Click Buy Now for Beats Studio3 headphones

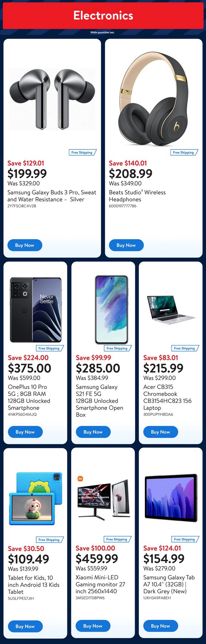click(x=126, y=245)
